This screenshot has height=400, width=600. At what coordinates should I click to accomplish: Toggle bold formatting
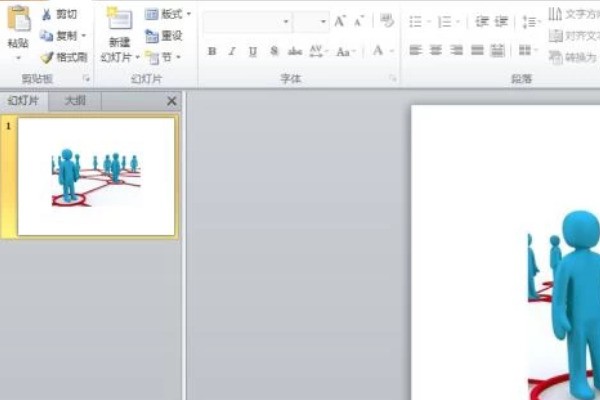(211, 51)
